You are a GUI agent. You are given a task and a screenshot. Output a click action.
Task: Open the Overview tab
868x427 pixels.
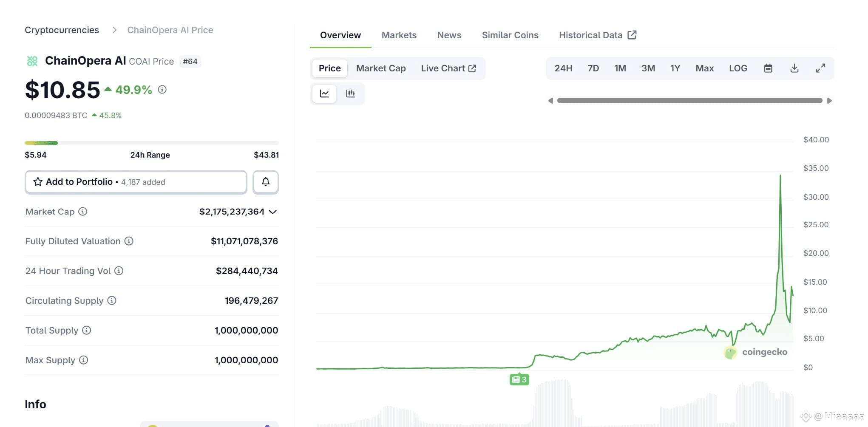[340, 35]
